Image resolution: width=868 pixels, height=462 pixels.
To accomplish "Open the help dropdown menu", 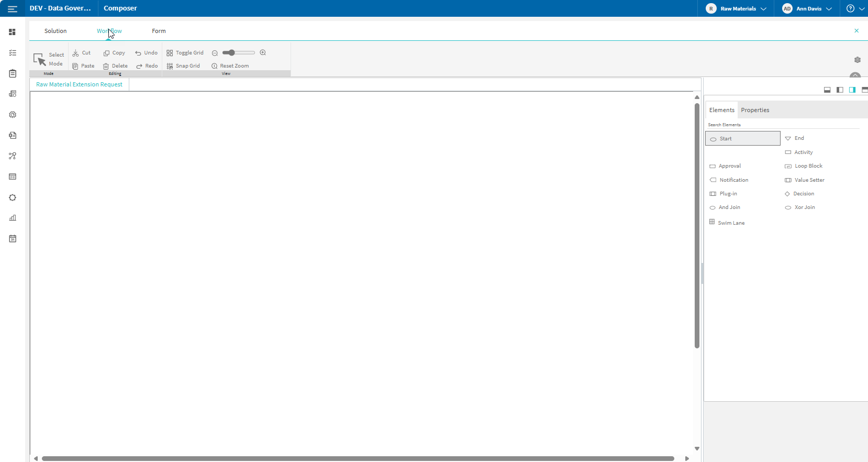I will (x=855, y=8).
